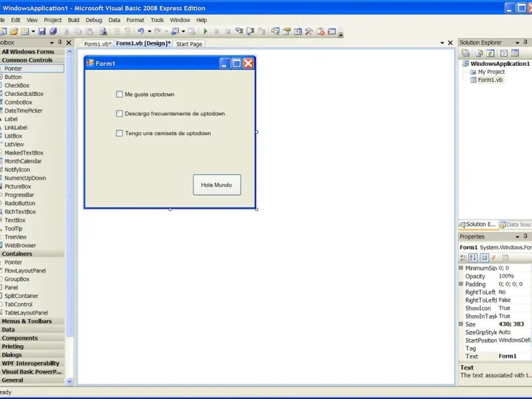Check the 'Me gusta uptodown' checkbox
The height and width of the screenshot is (399, 532).
coord(120,94)
